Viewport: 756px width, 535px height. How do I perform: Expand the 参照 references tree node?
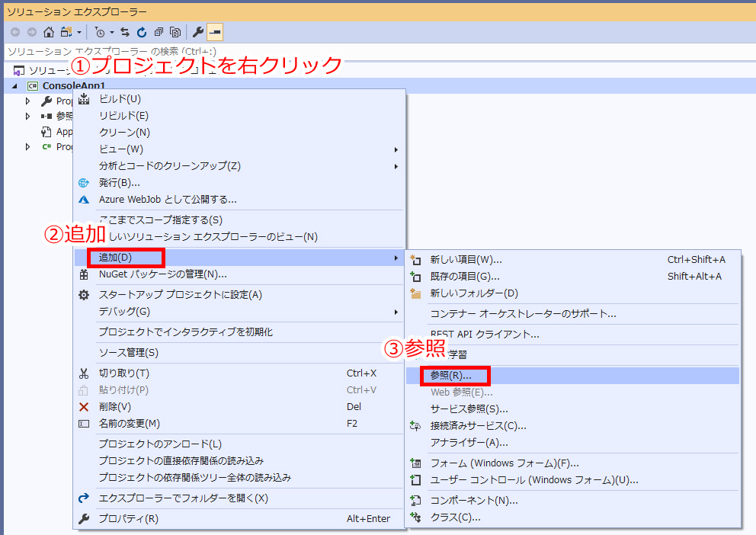pos(28,116)
